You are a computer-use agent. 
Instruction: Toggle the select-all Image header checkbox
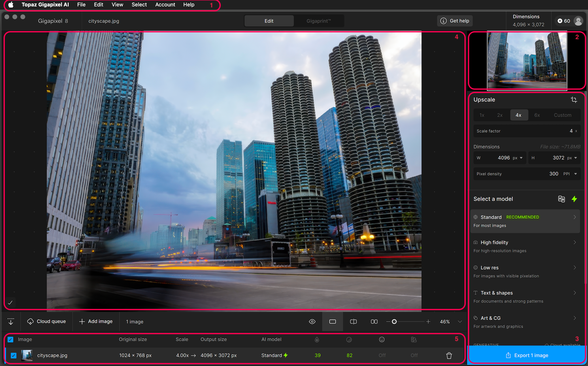[10, 339]
